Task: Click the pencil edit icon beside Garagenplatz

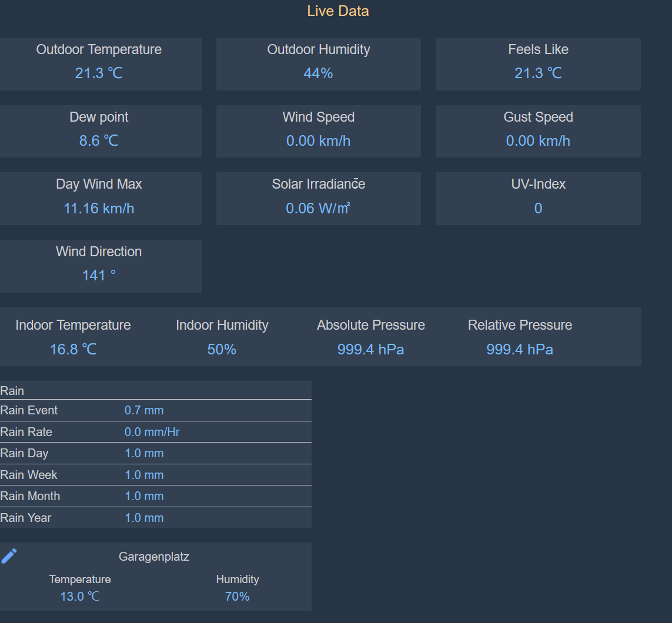Action: pos(9,555)
